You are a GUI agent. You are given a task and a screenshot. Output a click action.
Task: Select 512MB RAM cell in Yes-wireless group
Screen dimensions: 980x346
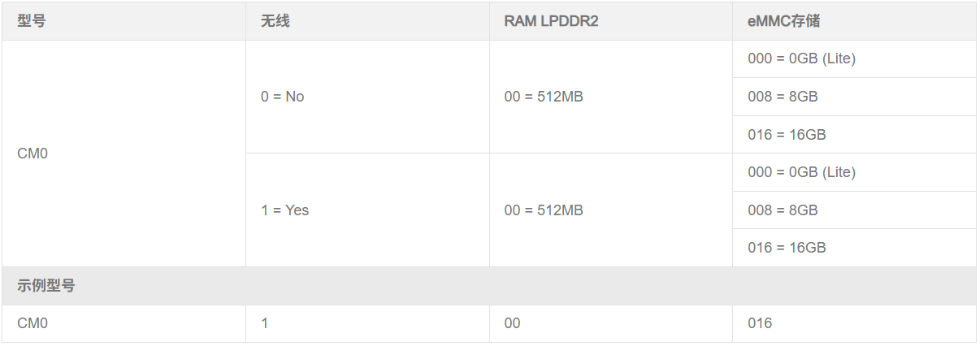(544, 210)
